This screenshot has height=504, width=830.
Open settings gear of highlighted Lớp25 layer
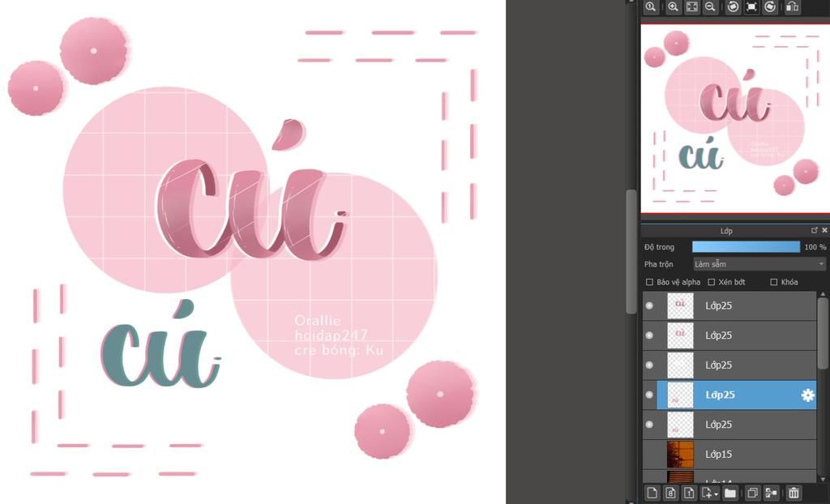pyautogui.click(x=808, y=395)
